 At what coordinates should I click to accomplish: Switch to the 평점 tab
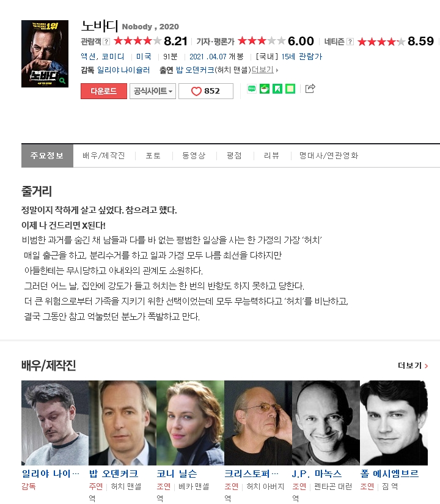(234, 155)
